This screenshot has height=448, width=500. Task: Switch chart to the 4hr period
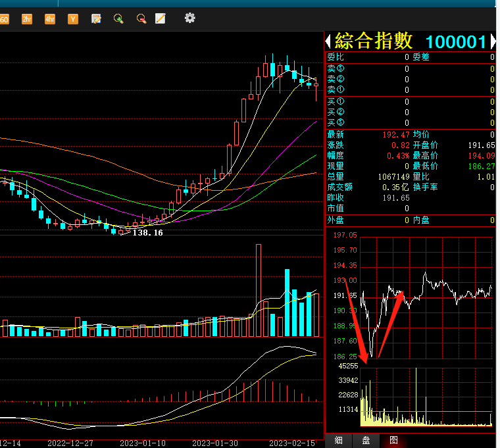(x=50, y=19)
